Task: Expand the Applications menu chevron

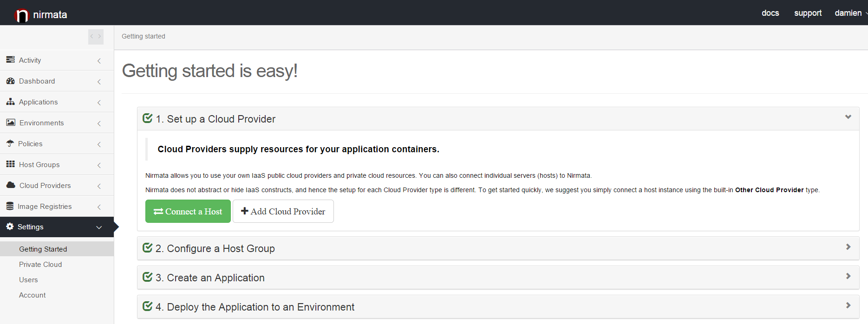Action: click(99, 103)
